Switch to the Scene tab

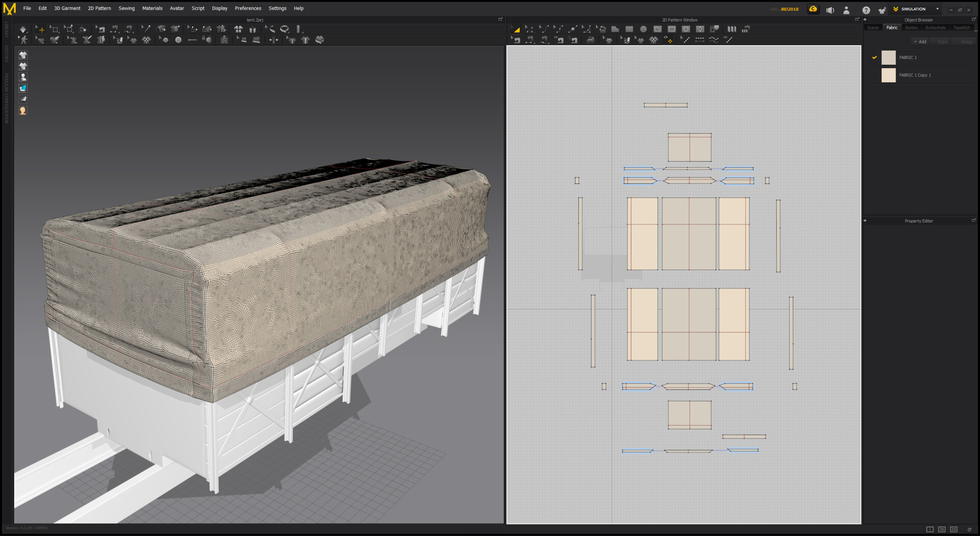pos(873,28)
